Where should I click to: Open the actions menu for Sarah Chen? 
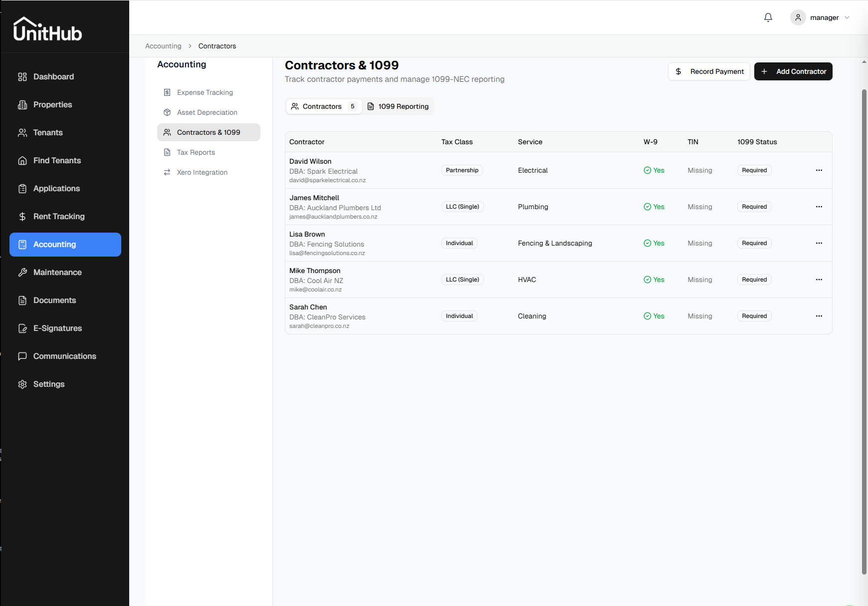click(x=819, y=316)
